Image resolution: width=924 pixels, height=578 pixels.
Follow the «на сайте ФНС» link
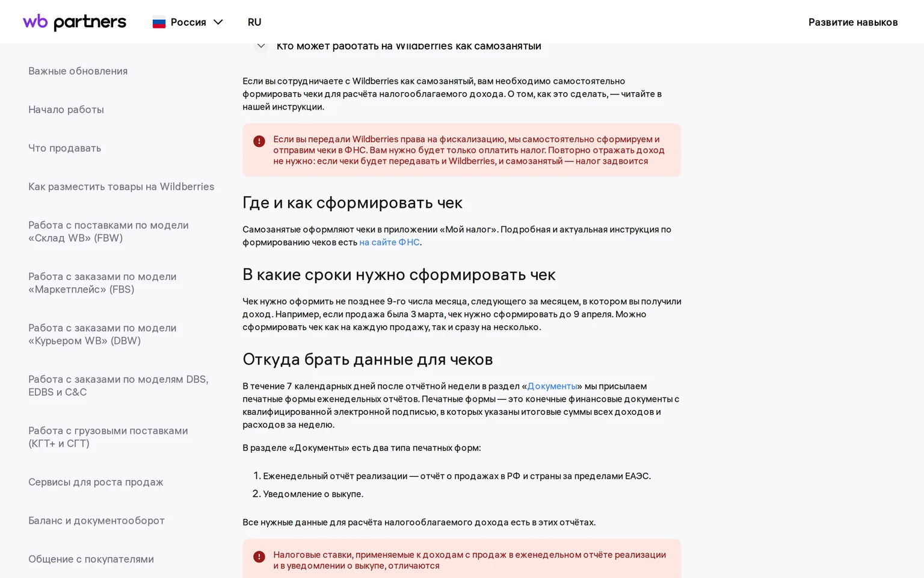pyautogui.click(x=389, y=242)
